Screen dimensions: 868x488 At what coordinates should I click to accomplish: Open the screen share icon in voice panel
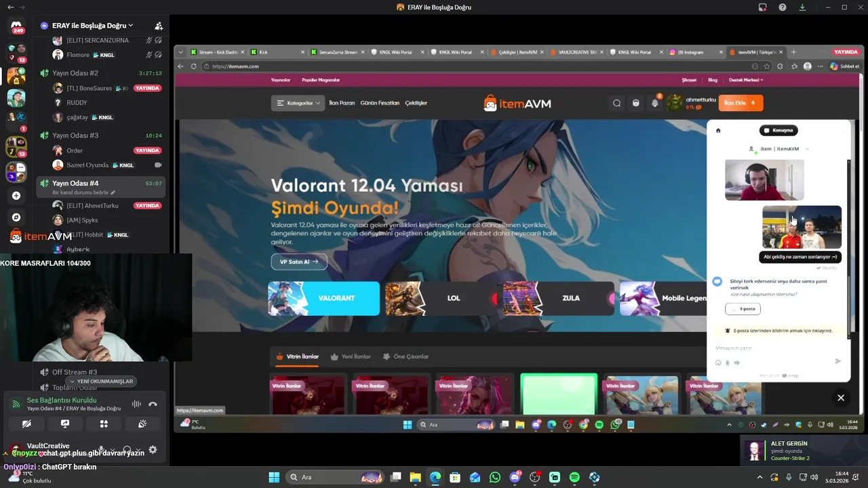point(65,424)
